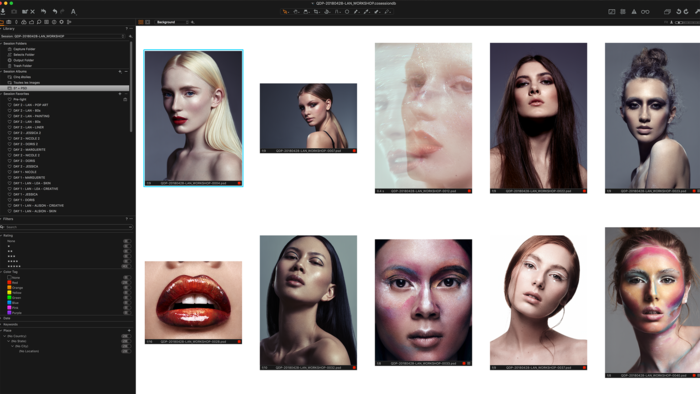Select the White Balance picker tool

(367, 12)
